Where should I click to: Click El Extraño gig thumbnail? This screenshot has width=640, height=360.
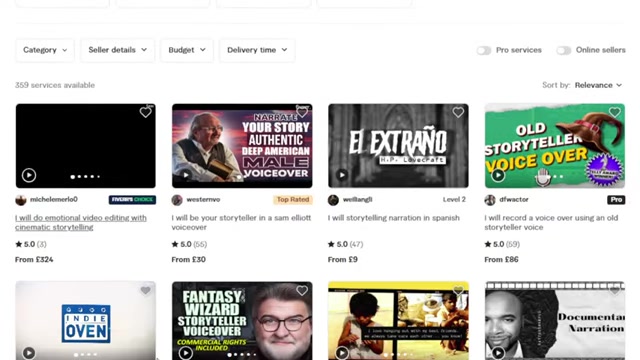pyautogui.click(x=398, y=146)
